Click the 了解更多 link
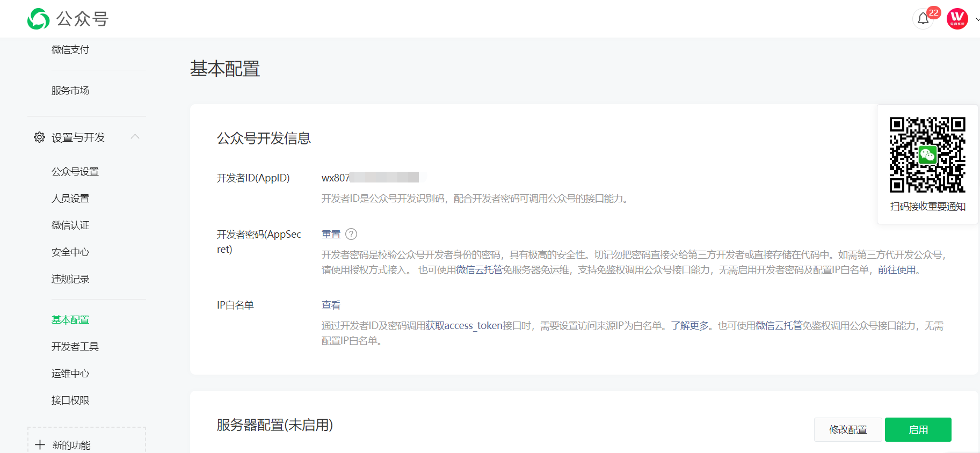 click(x=690, y=326)
